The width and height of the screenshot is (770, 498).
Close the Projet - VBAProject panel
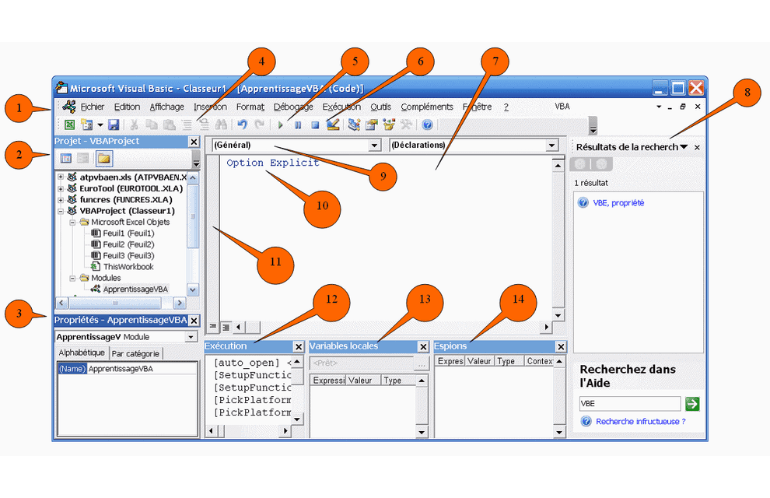coord(194,141)
